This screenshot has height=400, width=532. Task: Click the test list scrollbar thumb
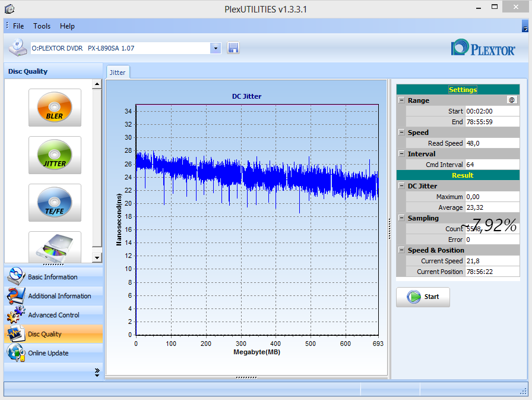(x=97, y=168)
